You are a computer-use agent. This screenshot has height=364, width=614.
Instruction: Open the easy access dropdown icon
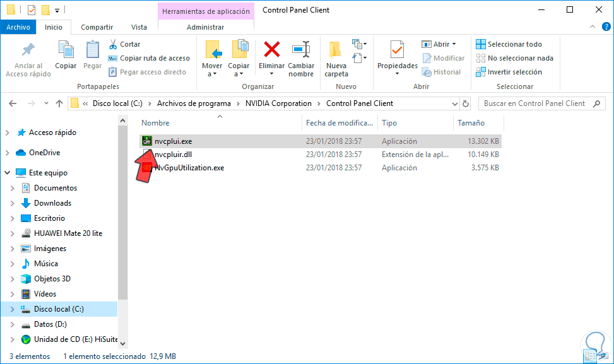pos(359,58)
